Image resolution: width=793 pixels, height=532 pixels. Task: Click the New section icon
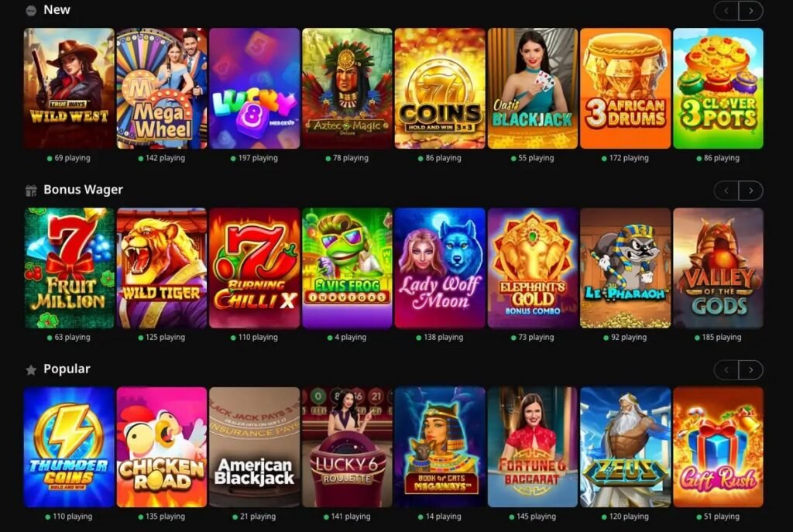pyautogui.click(x=31, y=10)
